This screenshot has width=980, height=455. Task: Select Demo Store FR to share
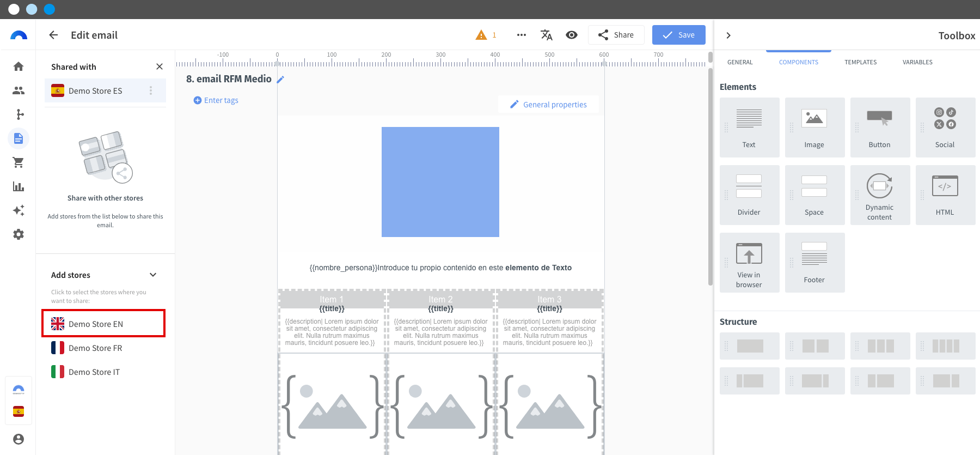[x=95, y=348]
